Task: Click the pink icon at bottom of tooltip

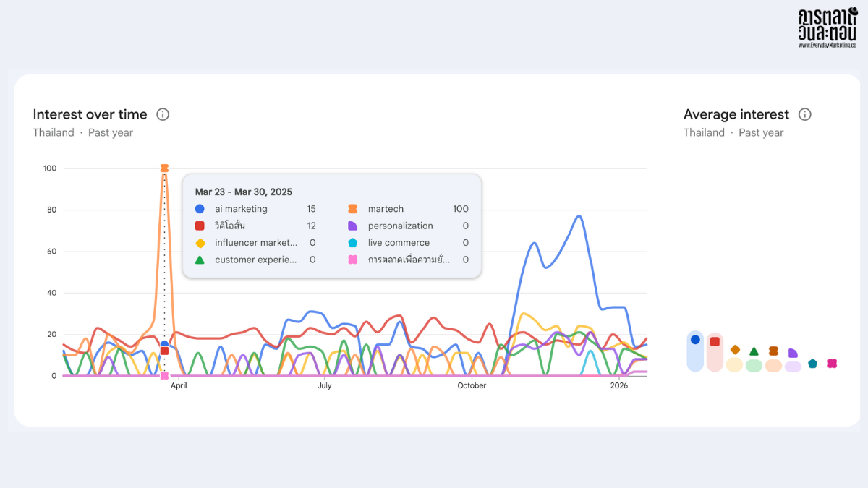Action: [x=353, y=260]
